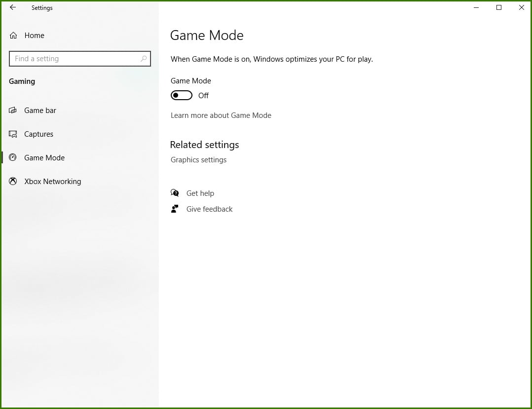Viewport: 532px width, 409px height.
Task: Click the Settings window title text
Action: pos(42,8)
